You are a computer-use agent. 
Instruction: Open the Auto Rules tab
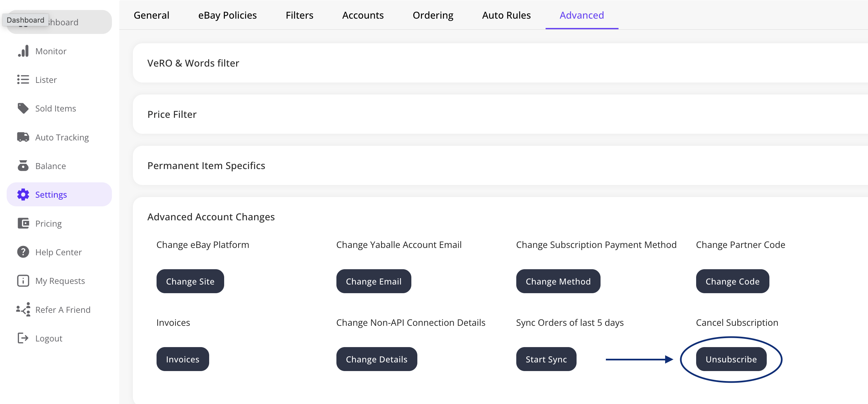coord(506,15)
